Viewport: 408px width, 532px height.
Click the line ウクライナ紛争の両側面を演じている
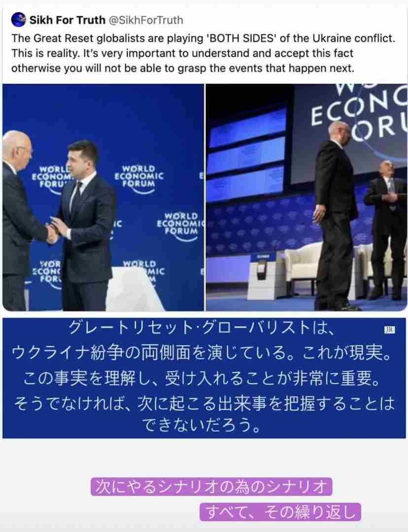tap(202, 353)
